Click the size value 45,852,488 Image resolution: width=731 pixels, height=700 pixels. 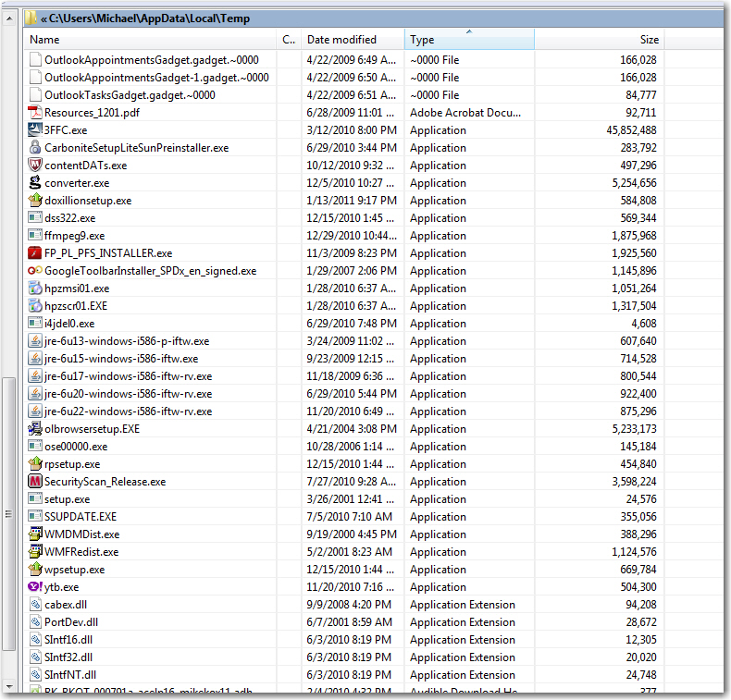pos(631,130)
